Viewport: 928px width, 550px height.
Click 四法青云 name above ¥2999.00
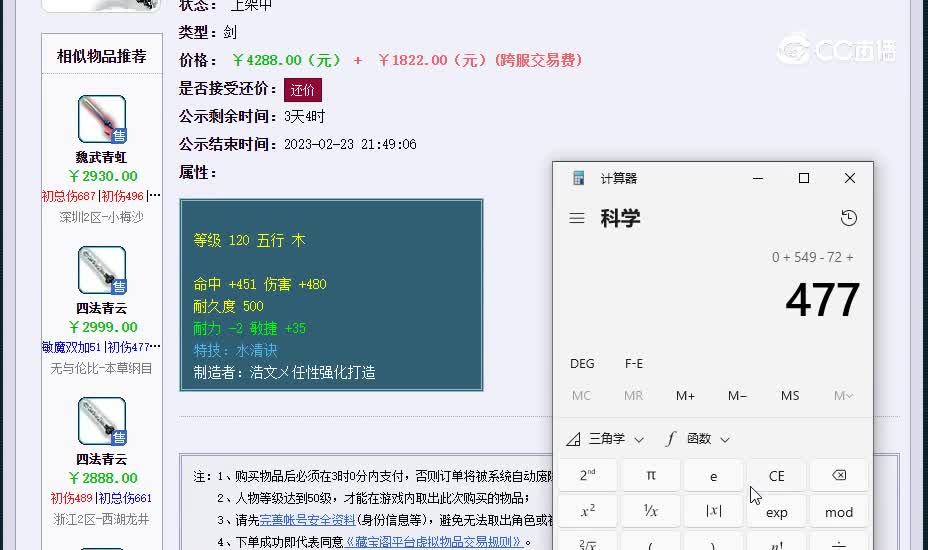[x=101, y=308]
